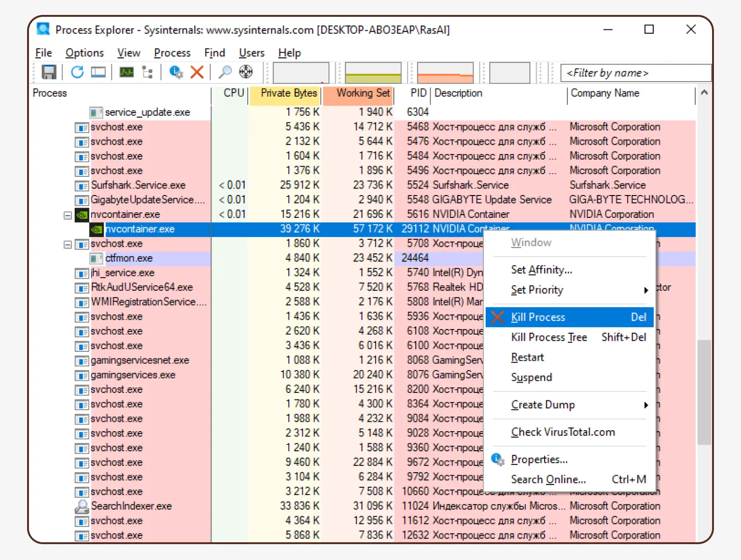Click the Filter by name input field
741x560 pixels.
click(x=636, y=73)
